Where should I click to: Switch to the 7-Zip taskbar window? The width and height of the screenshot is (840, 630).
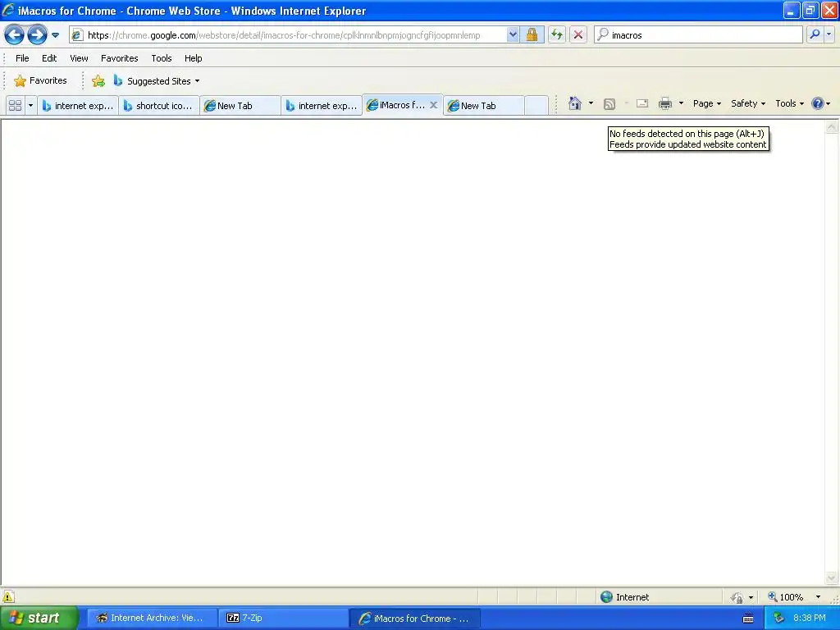[283, 618]
